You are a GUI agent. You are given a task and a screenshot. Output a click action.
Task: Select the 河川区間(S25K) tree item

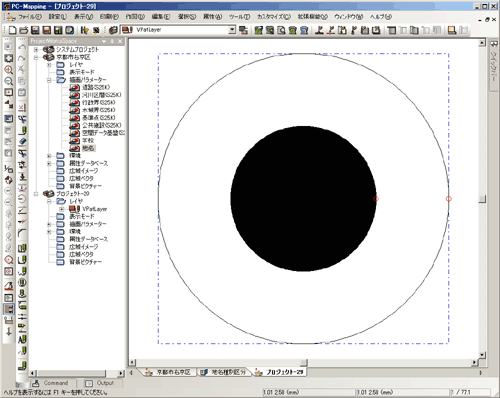[101, 95]
